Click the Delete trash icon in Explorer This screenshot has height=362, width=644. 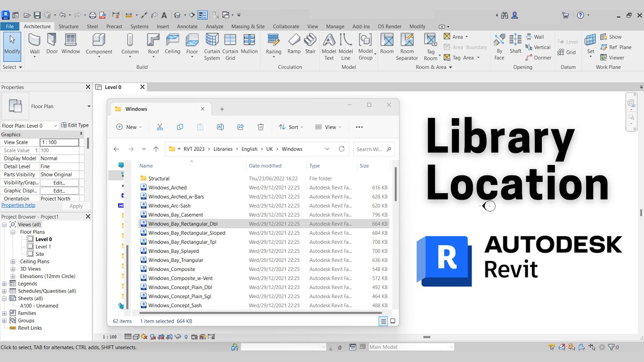[261, 127]
